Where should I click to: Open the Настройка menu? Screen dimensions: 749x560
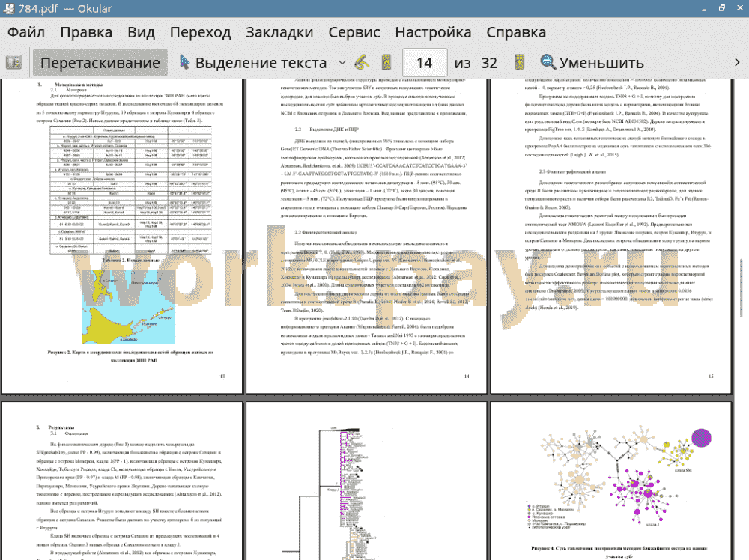click(x=433, y=32)
